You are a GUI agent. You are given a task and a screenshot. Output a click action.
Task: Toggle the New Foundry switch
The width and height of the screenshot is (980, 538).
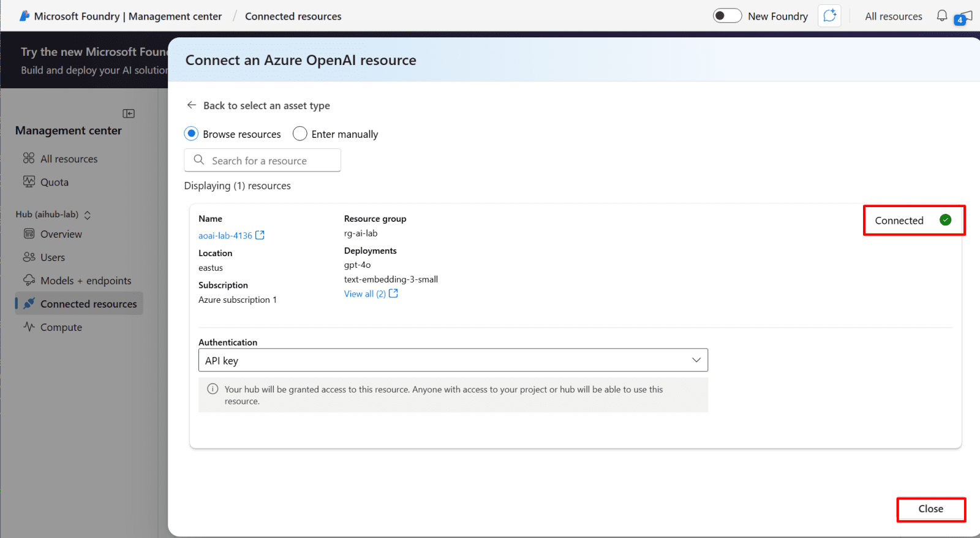(727, 16)
